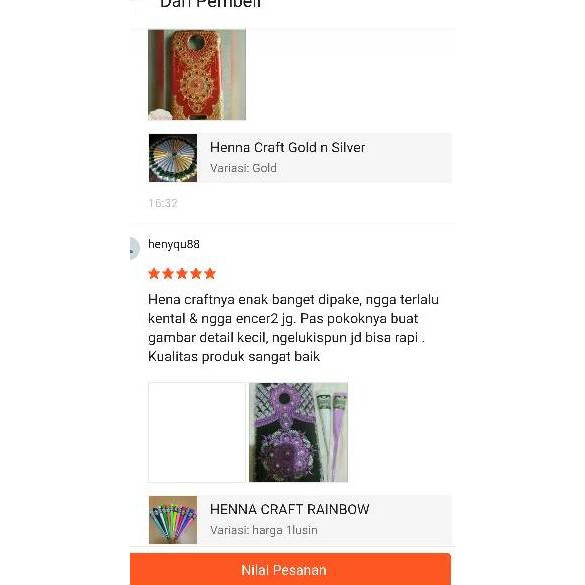The image size is (585, 585).
Task: Open Henna Craft Gold n Silver product link
Action: 287,147
